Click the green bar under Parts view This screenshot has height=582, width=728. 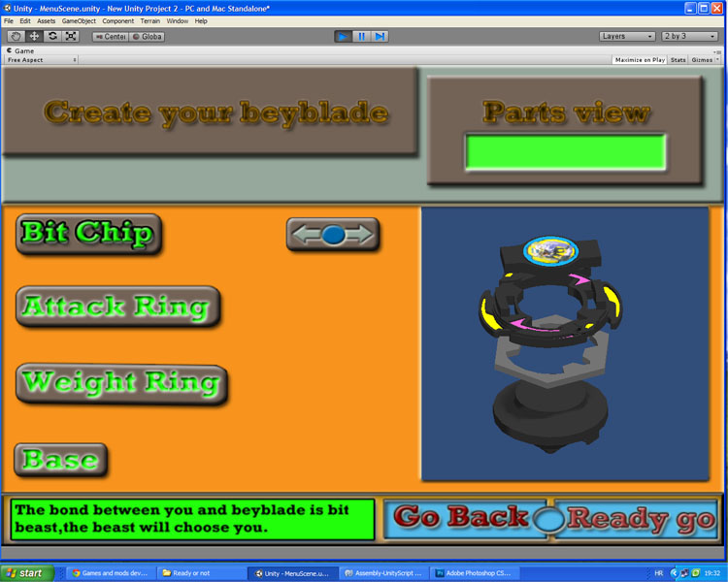[566, 152]
